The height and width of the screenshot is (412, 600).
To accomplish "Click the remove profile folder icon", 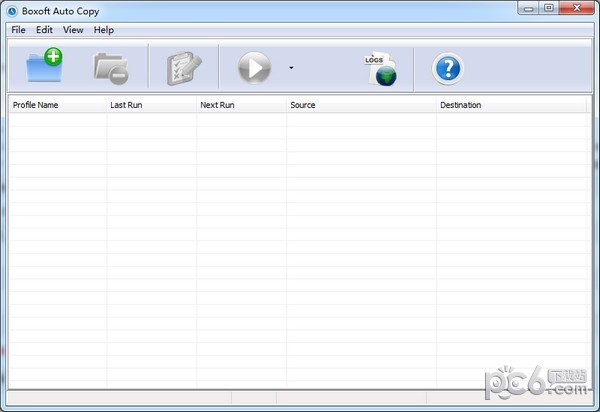I will (111, 68).
